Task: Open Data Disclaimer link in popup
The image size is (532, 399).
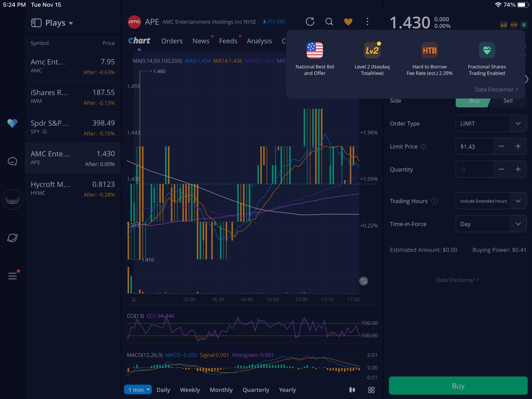Action: [x=497, y=90]
